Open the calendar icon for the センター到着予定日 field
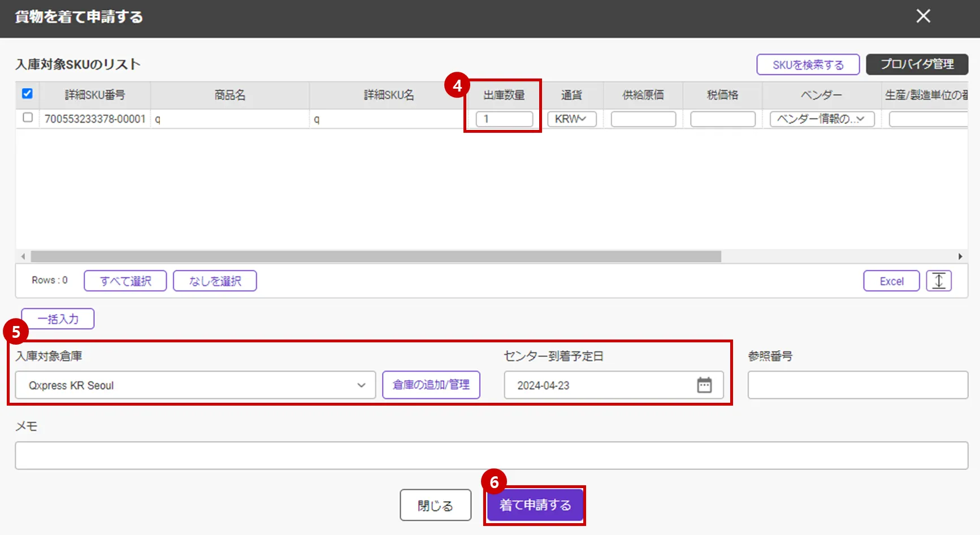The width and height of the screenshot is (980, 535). coord(704,385)
